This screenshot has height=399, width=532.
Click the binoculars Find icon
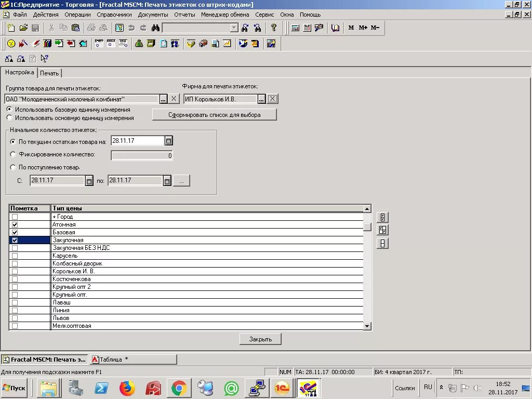[155, 28]
